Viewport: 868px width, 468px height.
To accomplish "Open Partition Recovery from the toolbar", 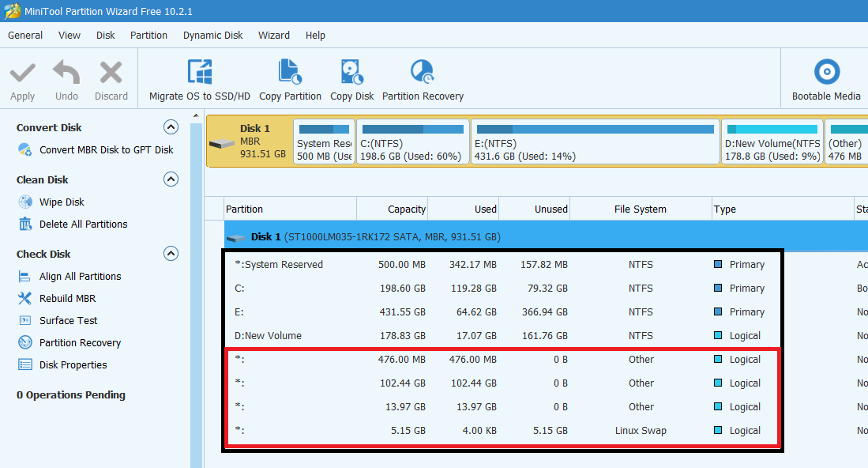I will [423, 80].
